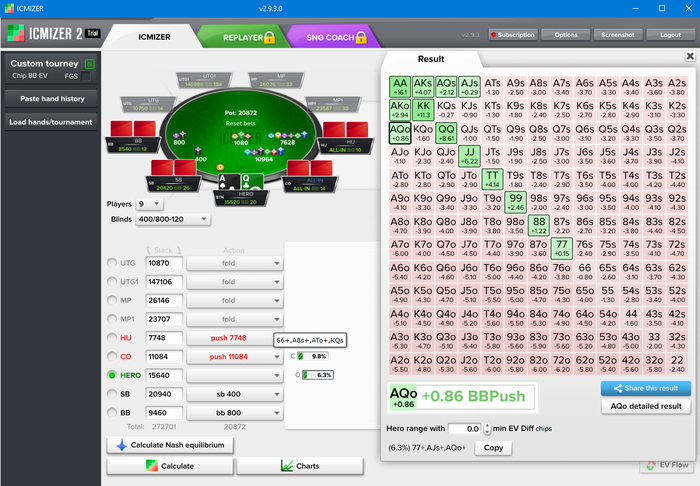Click the green N icon beside Custom tourney
This screenshot has width=700, height=486.
pyautogui.click(x=90, y=64)
